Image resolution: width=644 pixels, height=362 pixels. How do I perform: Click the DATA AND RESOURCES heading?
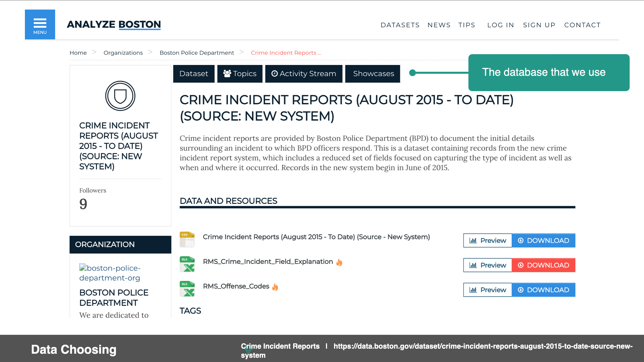(228, 201)
